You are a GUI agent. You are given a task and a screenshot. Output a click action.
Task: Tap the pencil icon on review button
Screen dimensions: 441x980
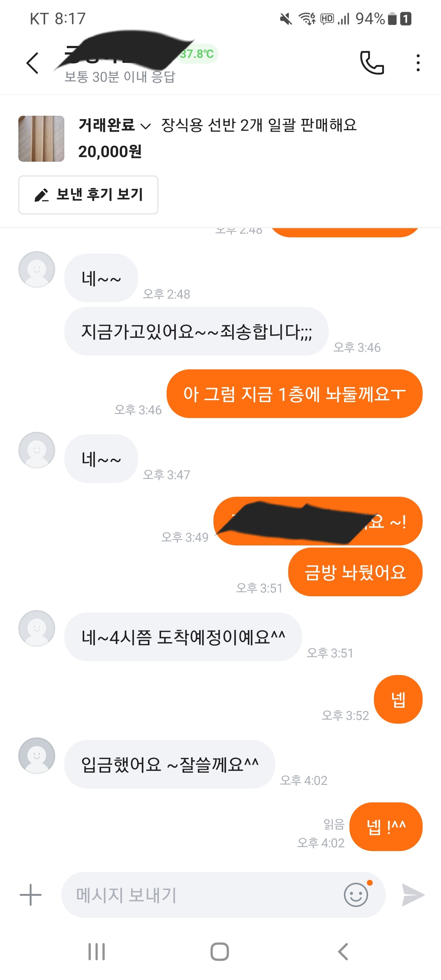[x=41, y=195]
